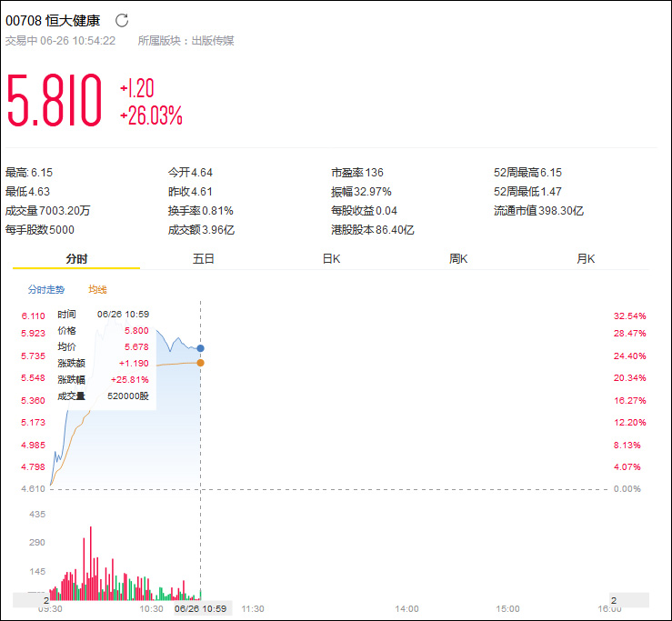Click the change percent +26.03%

[x=151, y=115]
